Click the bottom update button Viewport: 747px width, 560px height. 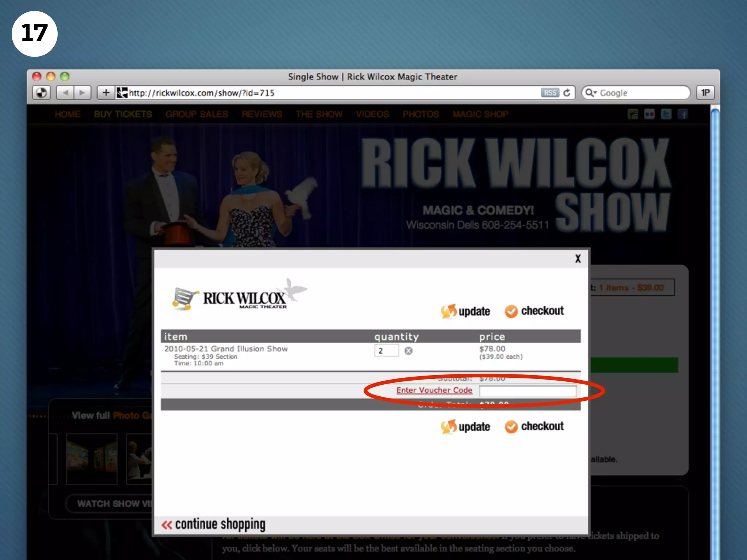[466, 427]
